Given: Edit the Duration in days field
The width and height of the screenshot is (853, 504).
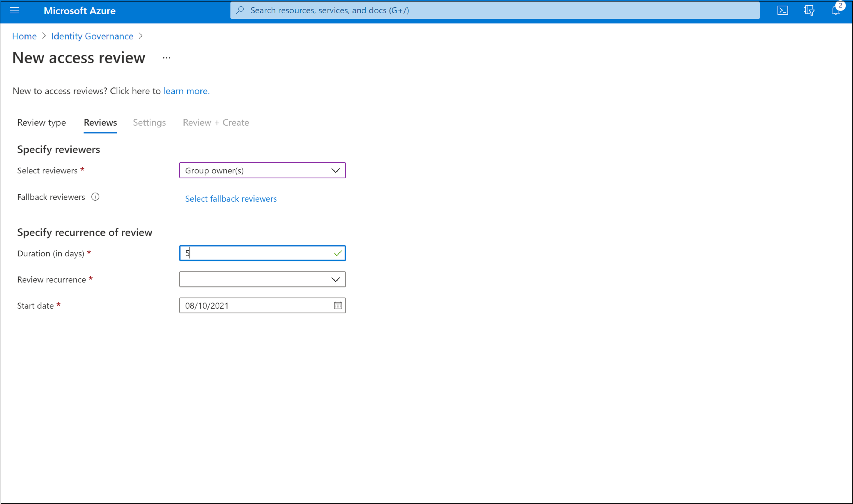Looking at the screenshot, I should [x=262, y=252].
